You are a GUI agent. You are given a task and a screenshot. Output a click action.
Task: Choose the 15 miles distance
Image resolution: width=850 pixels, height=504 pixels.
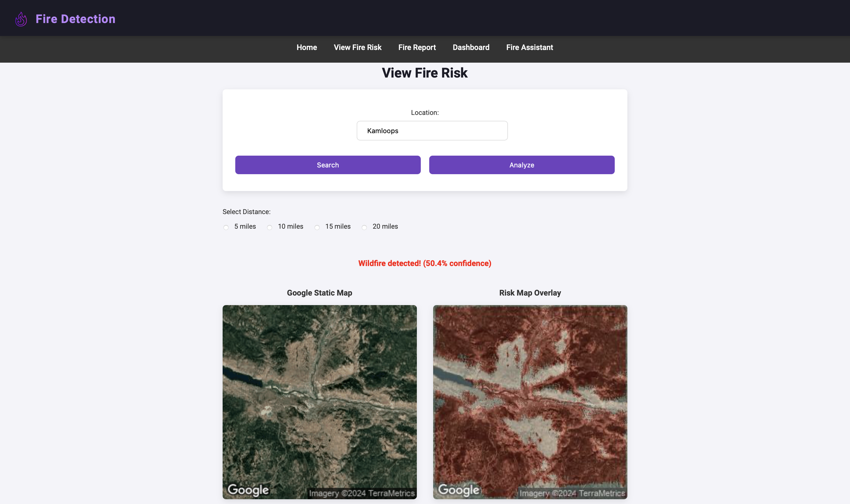coord(317,227)
